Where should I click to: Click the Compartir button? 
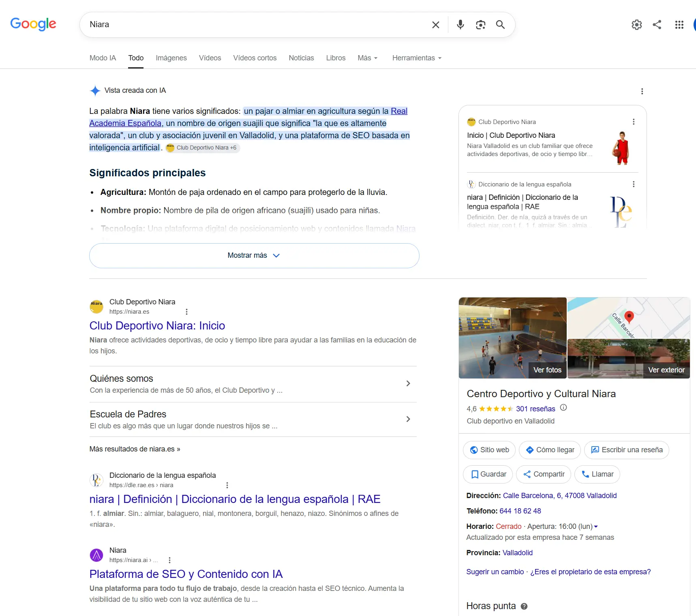[544, 474]
